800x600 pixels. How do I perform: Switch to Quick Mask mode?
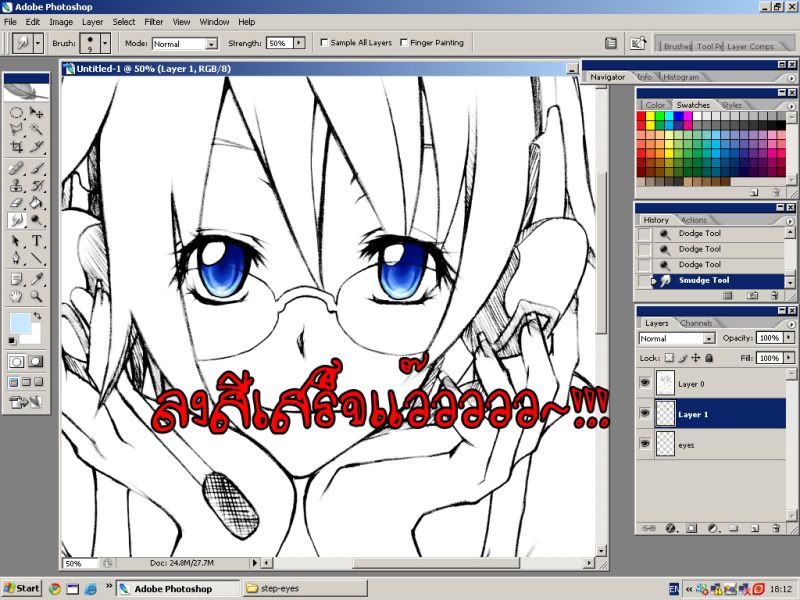click(35, 362)
